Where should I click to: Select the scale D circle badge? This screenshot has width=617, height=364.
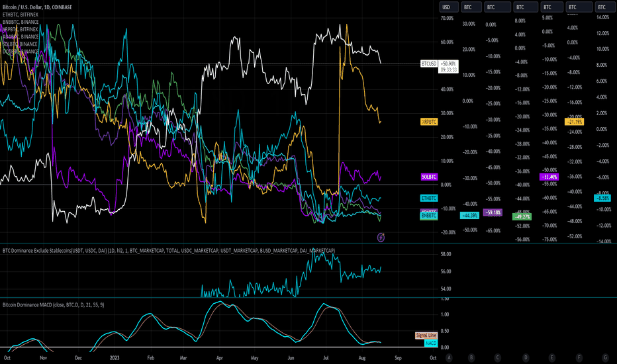[x=526, y=357]
